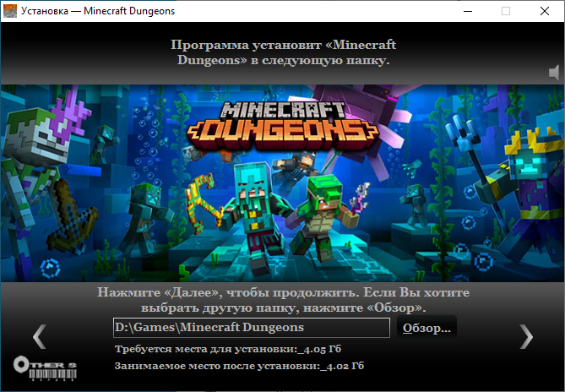Click the instruction text 'Нажмите «Далее», чтобы продолжить'

[x=228, y=292]
